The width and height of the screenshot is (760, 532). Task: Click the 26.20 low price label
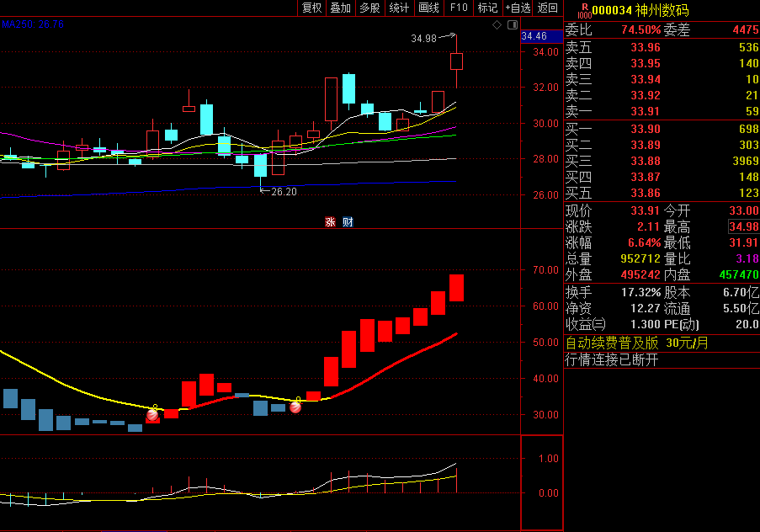point(284,192)
